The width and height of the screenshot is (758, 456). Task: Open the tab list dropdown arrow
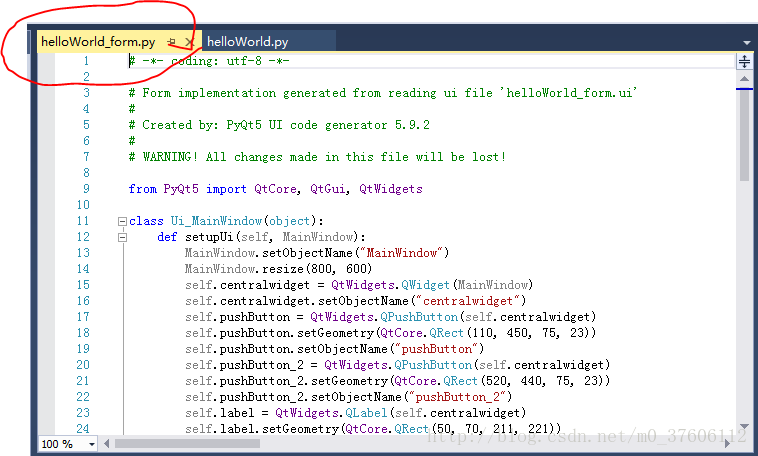click(746, 43)
